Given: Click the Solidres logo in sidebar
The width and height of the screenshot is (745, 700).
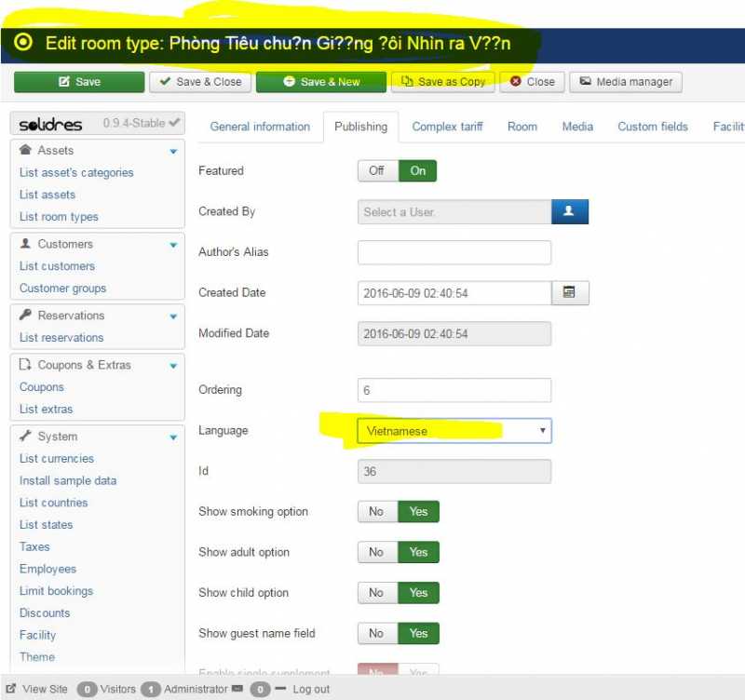Looking at the screenshot, I should (x=51, y=124).
